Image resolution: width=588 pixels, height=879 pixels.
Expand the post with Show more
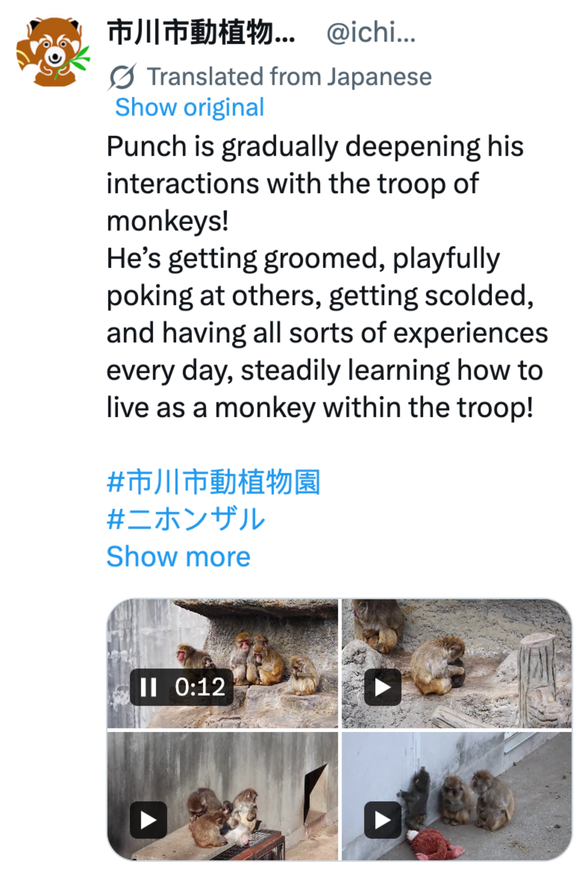coord(178,557)
